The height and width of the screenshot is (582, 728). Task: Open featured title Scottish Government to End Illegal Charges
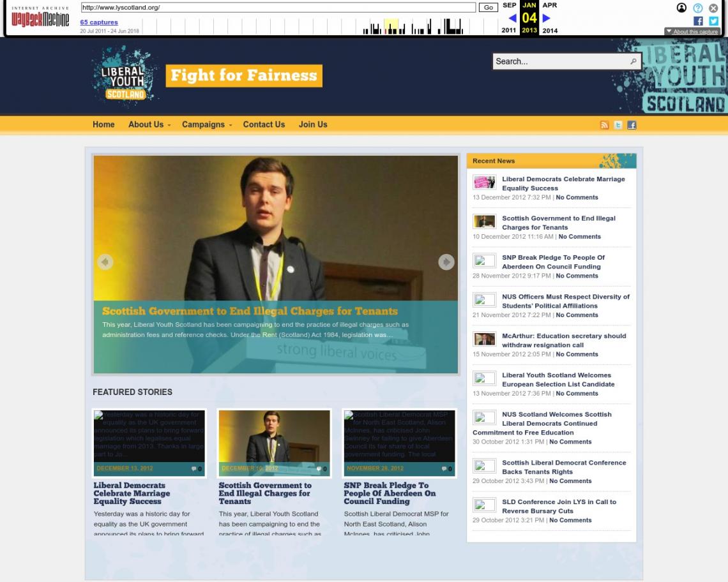point(265,493)
